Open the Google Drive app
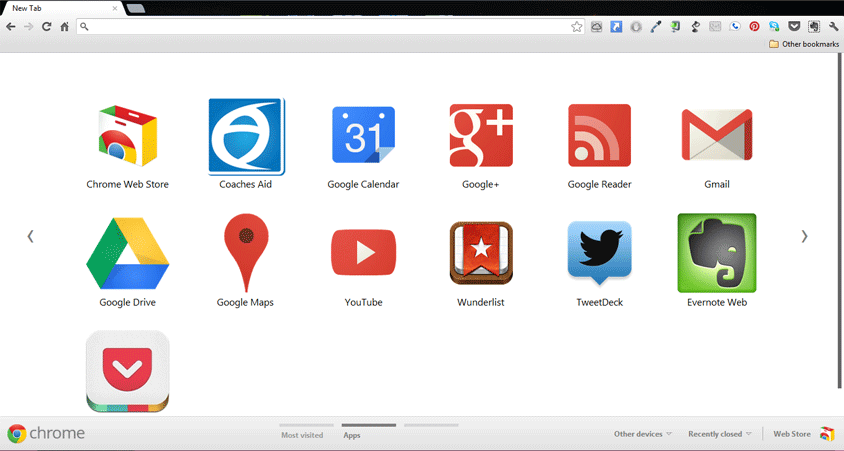This screenshot has height=451, width=844. (127, 253)
